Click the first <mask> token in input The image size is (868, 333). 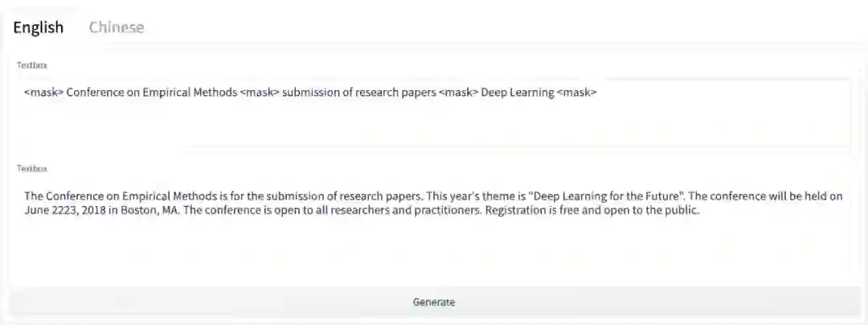(x=43, y=92)
